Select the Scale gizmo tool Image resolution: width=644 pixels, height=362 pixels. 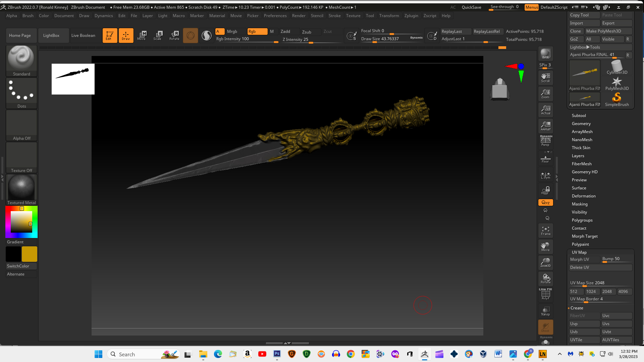pyautogui.click(x=158, y=36)
